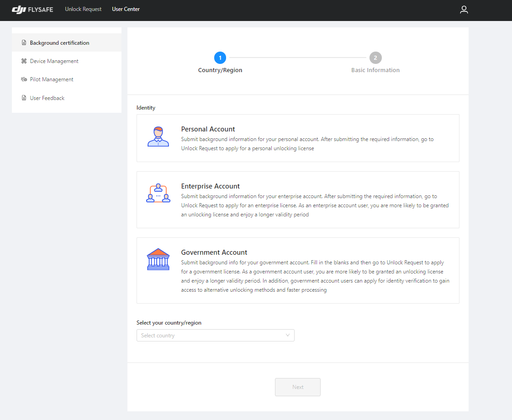Select the Device Management icon

click(x=24, y=61)
